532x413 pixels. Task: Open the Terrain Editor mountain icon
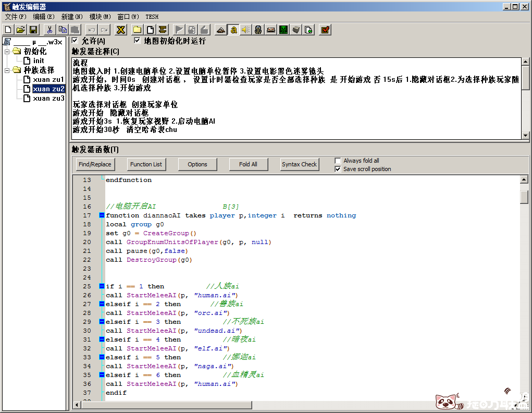pyautogui.click(x=221, y=30)
